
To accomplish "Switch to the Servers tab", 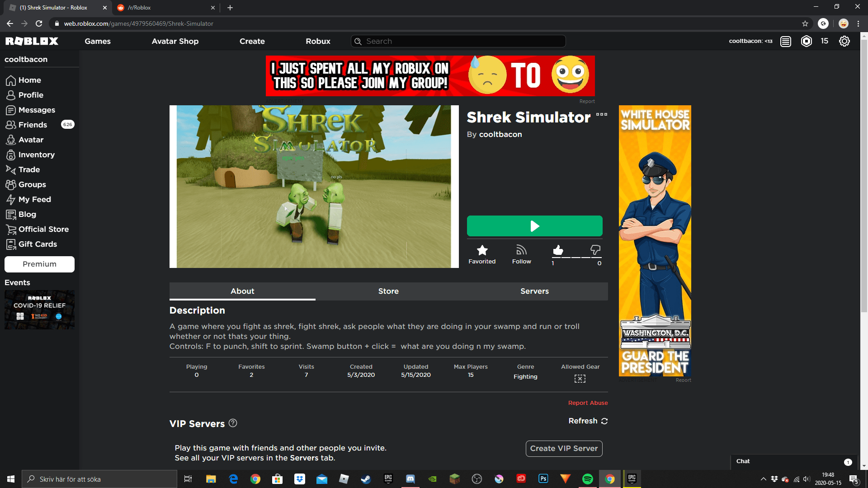I will point(534,291).
